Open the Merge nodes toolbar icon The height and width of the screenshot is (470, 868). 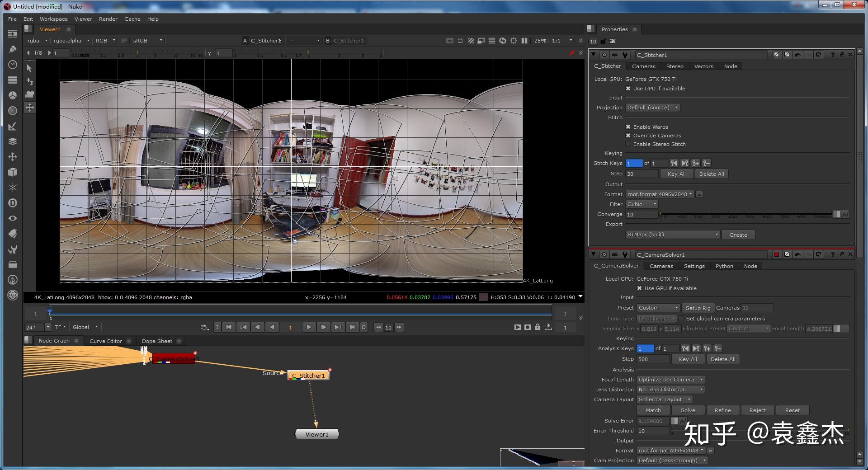[x=13, y=141]
